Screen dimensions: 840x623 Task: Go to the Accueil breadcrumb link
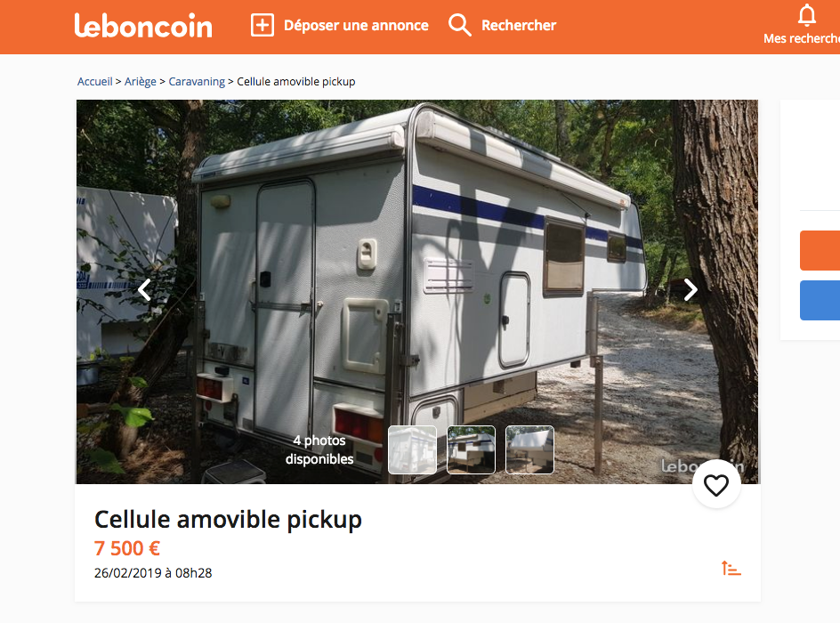pyautogui.click(x=94, y=82)
